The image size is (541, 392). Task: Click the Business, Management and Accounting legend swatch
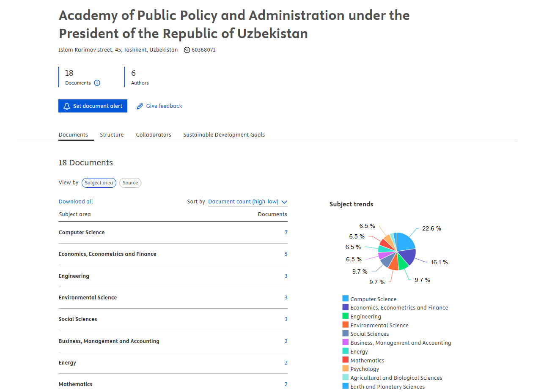346,342
